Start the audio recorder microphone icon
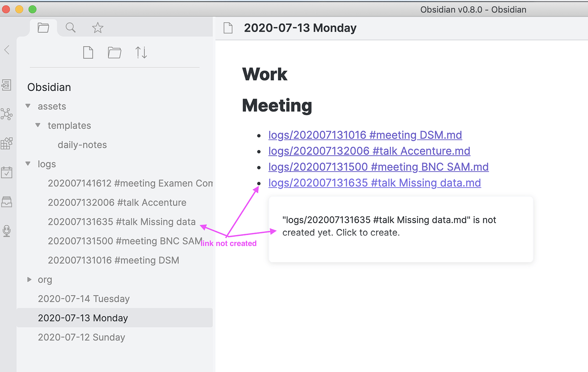 click(x=6, y=231)
